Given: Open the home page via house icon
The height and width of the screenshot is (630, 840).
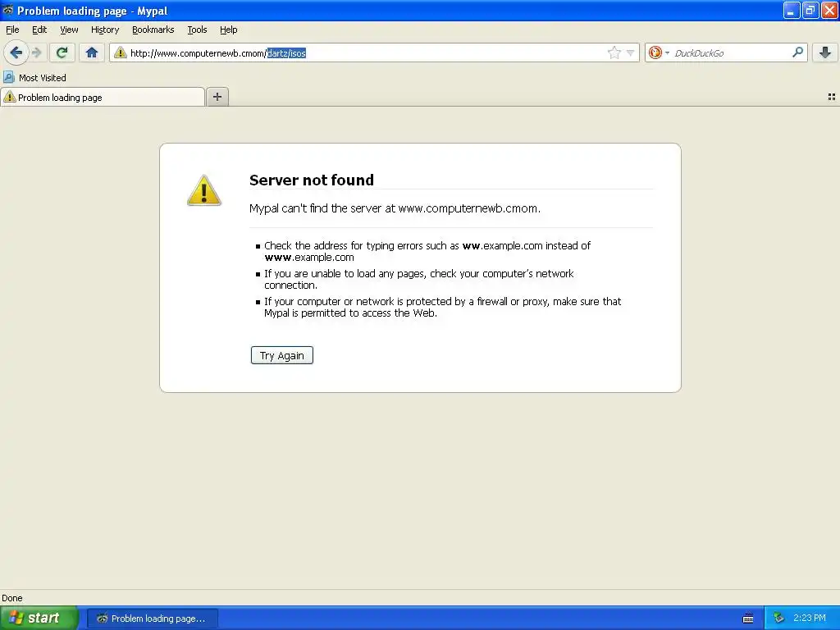Looking at the screenshot, I should coord(92,52).
